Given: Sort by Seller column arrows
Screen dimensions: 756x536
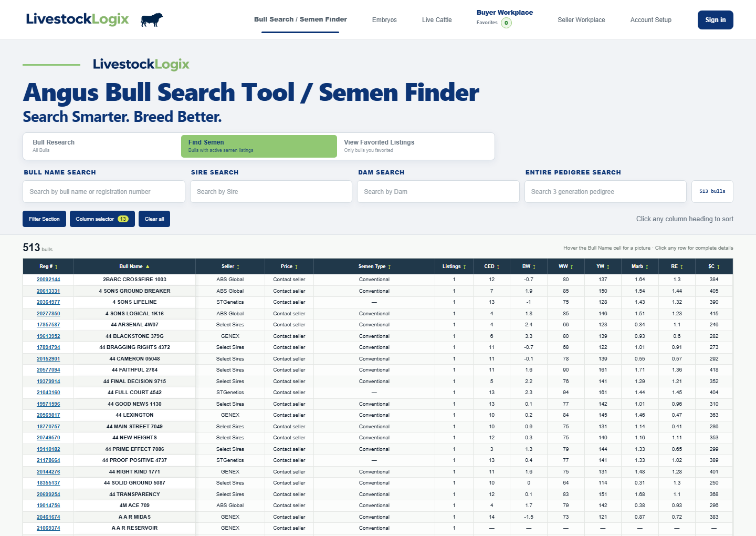Looking at the screenshot, I should click(x=238, y=267).
